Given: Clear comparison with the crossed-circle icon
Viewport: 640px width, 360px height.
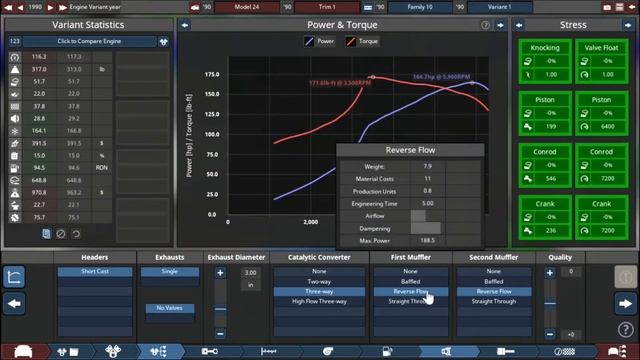Looking at the screenshot, I should (61, 234).
